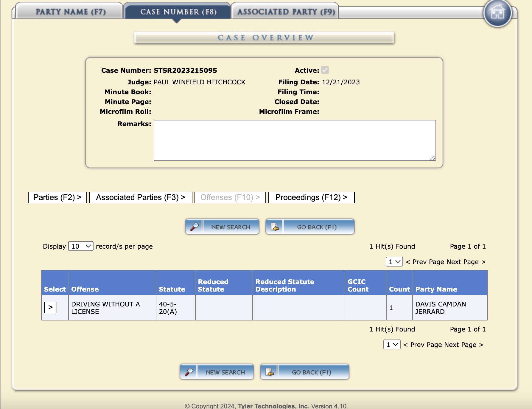Click the Remarks box resize handle
This screenshot has width=532, height=409.
click(x=433, y=158)
